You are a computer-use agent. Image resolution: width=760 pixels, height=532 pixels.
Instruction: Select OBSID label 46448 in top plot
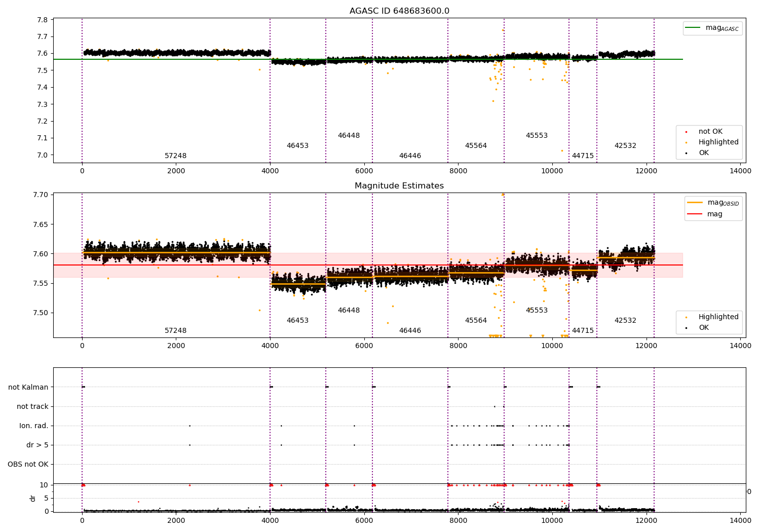click(349, 136)
